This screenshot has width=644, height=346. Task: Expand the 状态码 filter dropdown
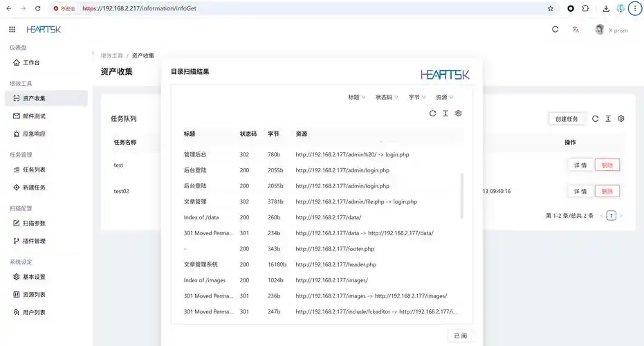tap(387, 97)
